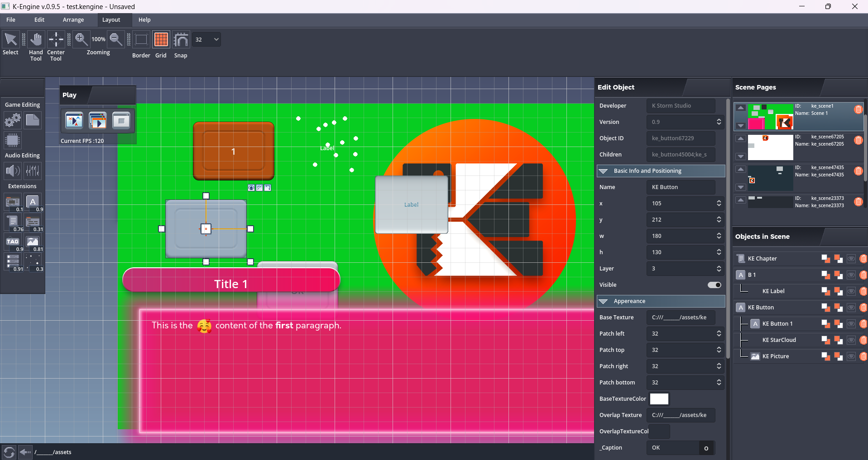Run the game using the first Play icon
This screenshot has height=460, width=868.
[x=74, y=121]
